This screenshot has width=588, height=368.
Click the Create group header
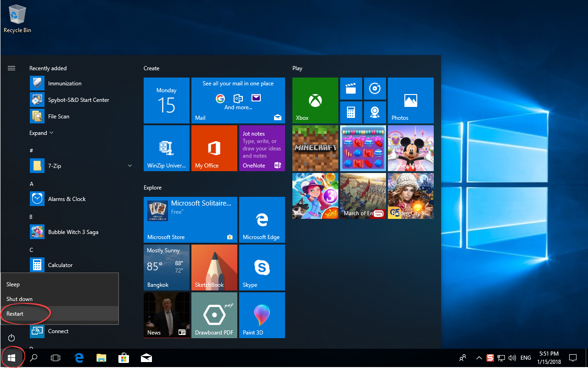click(x=151, y=68)
